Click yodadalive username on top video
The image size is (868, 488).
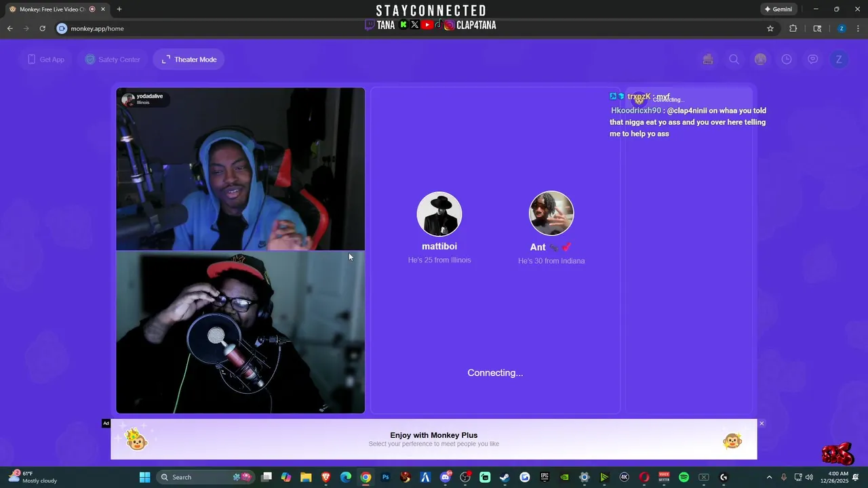click(x=150, y=96)
